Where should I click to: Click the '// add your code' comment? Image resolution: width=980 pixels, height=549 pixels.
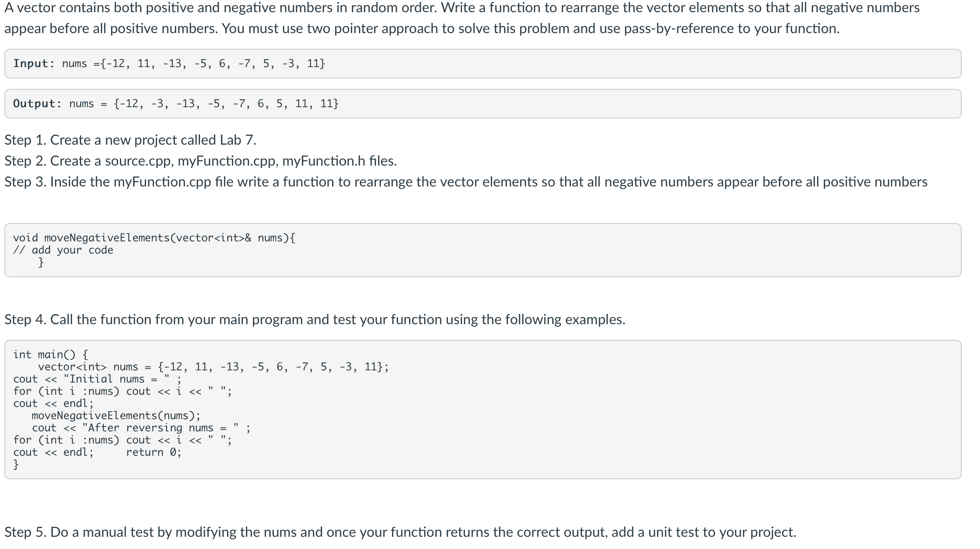[63, 250]
